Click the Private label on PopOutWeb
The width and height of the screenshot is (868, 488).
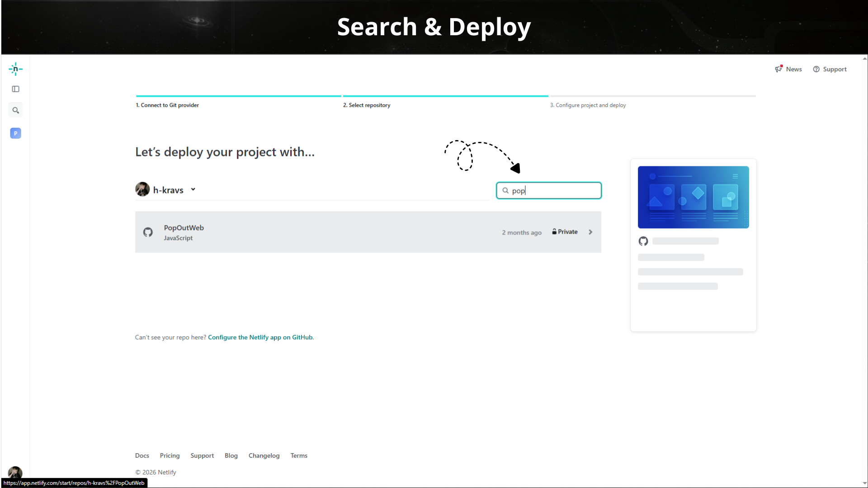coord(567,231)
